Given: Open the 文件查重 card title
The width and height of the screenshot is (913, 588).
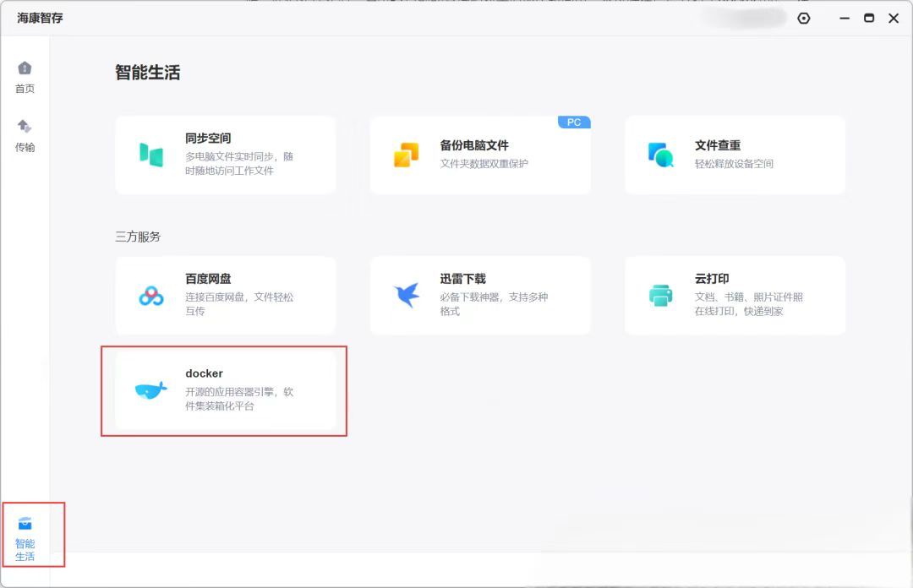Looking at the screenshot, I should coord(718,145).
